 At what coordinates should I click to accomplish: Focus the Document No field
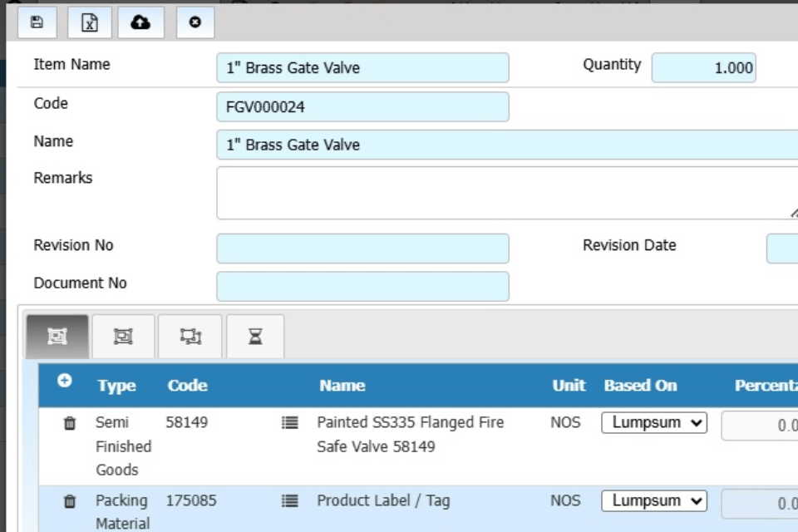pyautogui.click(x=362, y=286)
